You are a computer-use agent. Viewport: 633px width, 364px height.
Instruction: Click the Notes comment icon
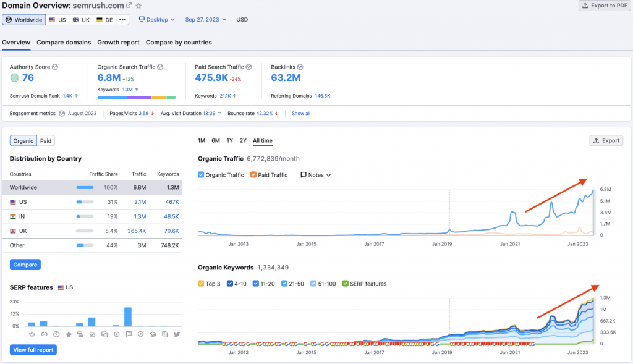click(x=304, y=175)
